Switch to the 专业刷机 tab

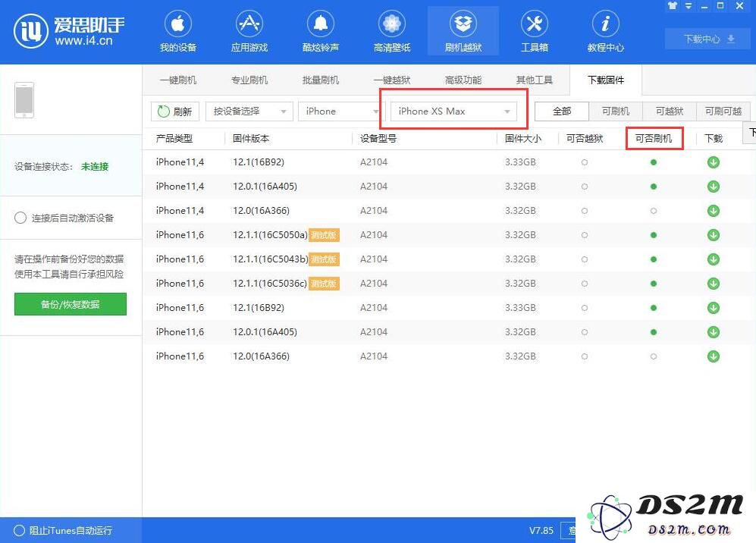[x=249, y=80]
